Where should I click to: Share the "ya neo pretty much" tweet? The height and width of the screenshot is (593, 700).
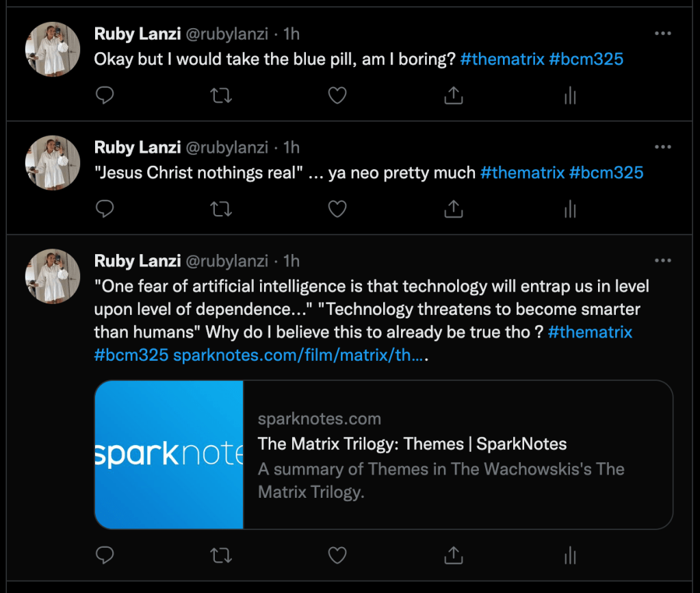(453, 209)
